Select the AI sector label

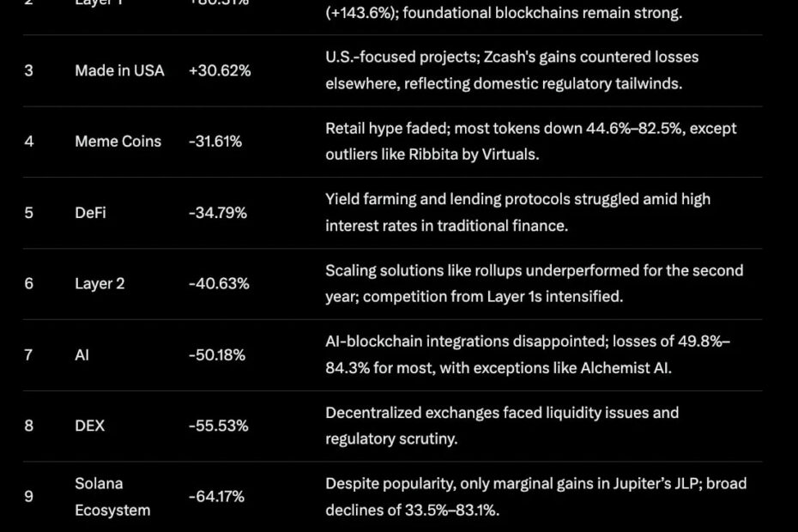point(82,354)
